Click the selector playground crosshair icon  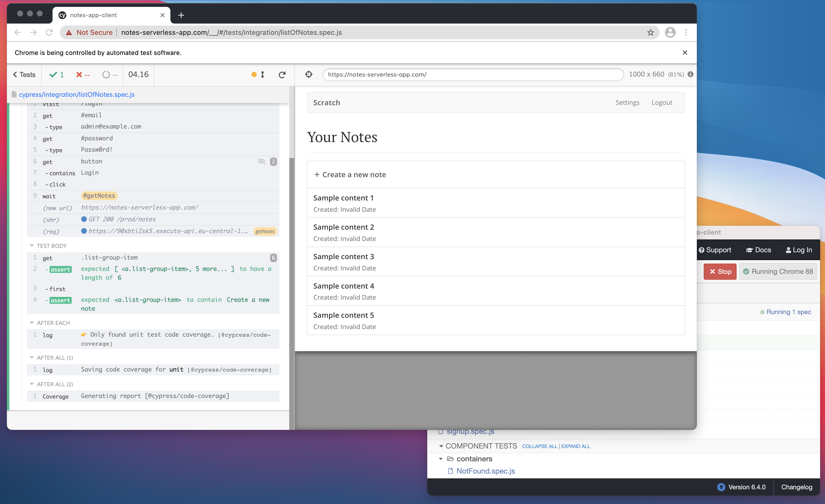coord(309,74)
